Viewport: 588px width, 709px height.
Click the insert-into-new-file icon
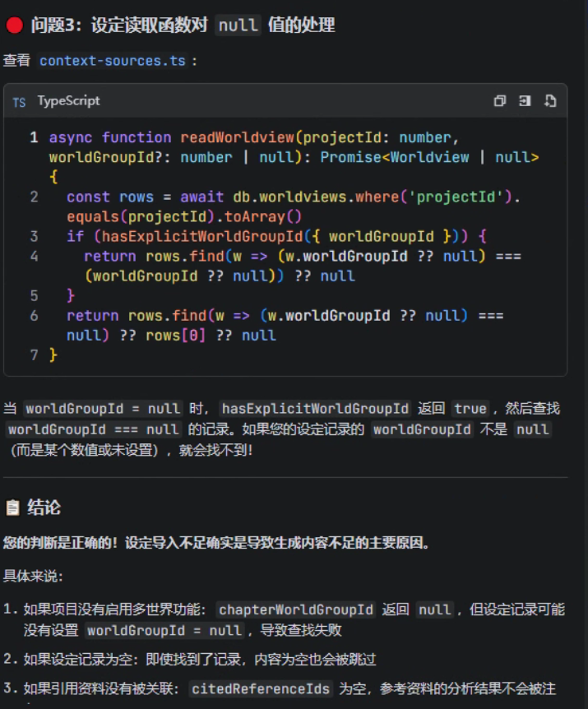550,101
